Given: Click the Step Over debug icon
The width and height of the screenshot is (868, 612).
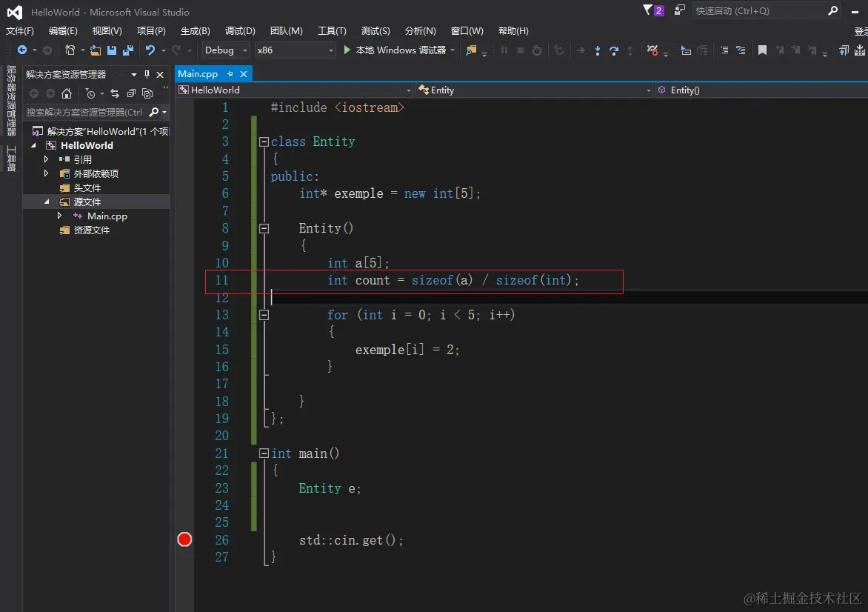Looking at the screenshot, I should (x=614, y=50).
